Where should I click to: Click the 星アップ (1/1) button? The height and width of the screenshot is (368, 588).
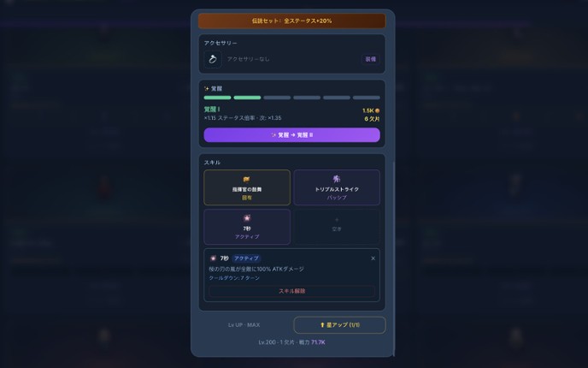tap(339, 325)
